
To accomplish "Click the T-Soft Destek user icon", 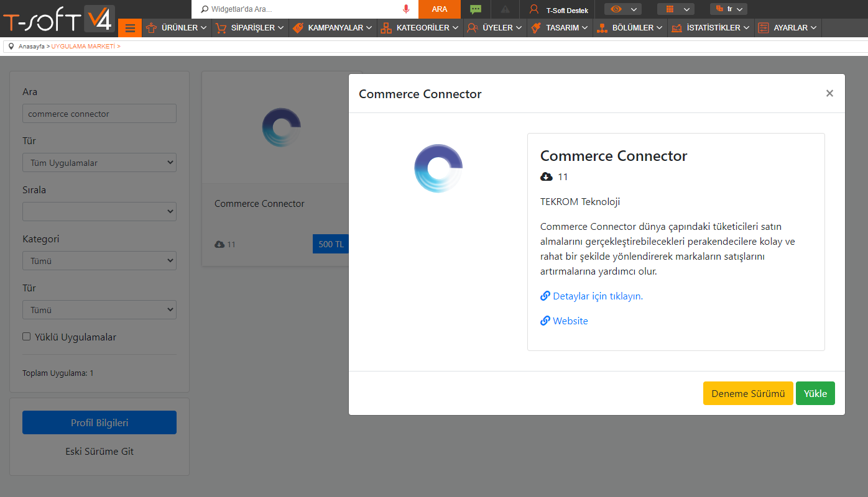I will click(x=533, y=9).
